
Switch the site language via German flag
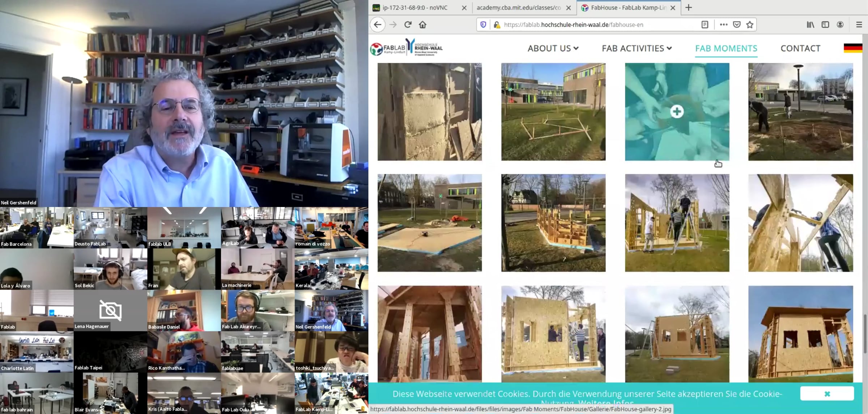(x=853, y=48)
